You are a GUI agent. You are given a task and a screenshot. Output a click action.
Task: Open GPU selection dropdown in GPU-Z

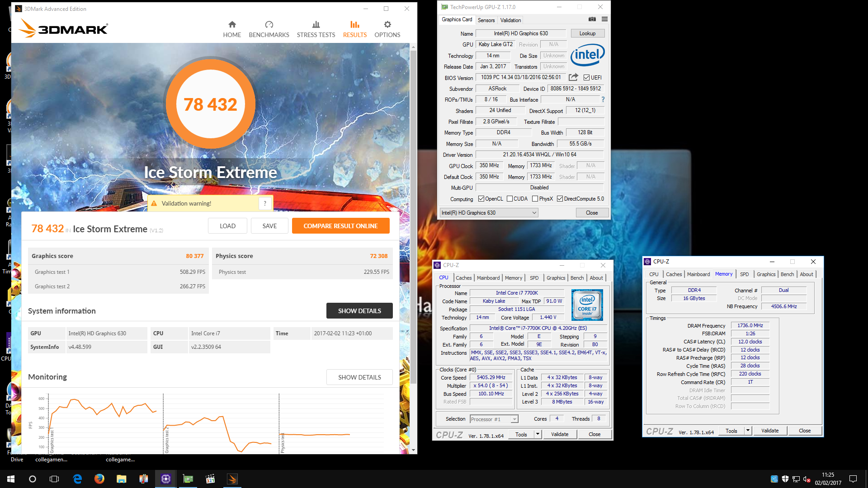click(489, 213)
